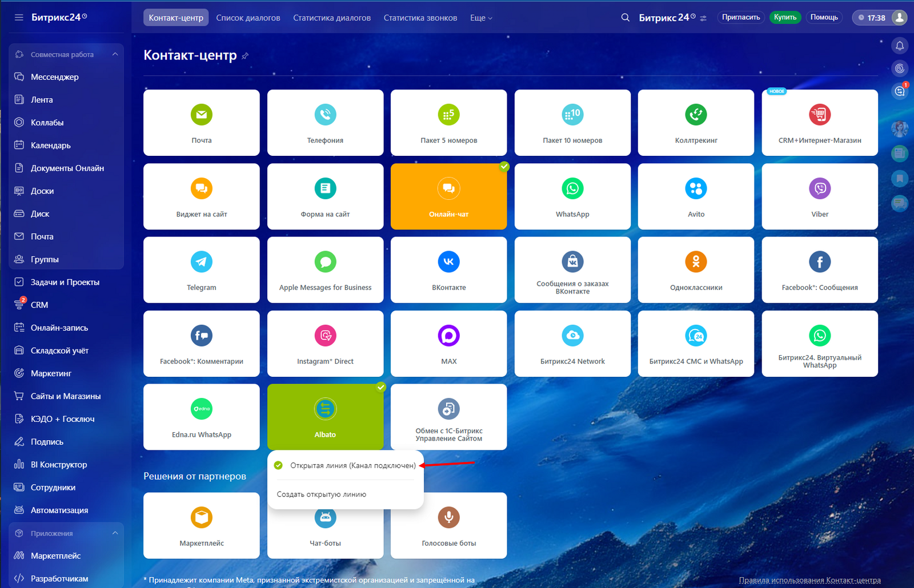
Task: Open search with the magnifier icon
Action: [x=625, y=18]
